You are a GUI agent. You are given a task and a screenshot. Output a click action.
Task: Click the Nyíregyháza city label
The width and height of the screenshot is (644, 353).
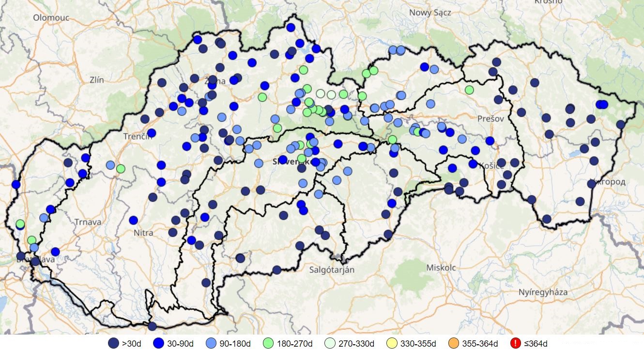(543, 292)
